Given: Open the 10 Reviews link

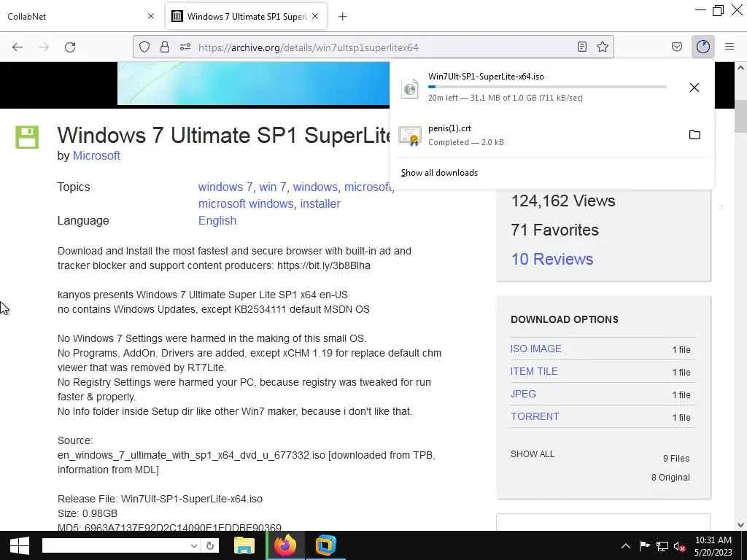Looking at the screenshot, I should tap(552, 259).
